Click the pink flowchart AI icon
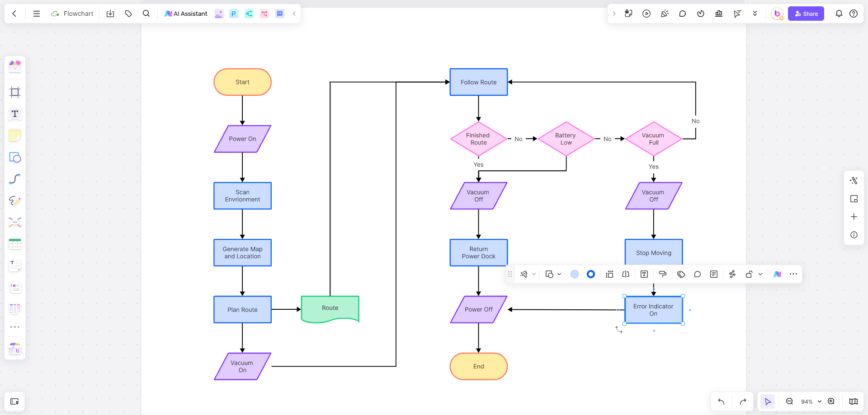Viewport: 868px width, 415px height. [x=264, y=14]
